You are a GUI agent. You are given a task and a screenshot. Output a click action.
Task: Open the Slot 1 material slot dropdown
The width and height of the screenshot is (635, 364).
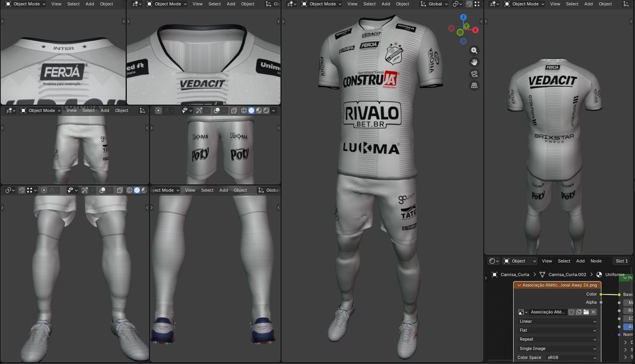click(x=622, y=261)
